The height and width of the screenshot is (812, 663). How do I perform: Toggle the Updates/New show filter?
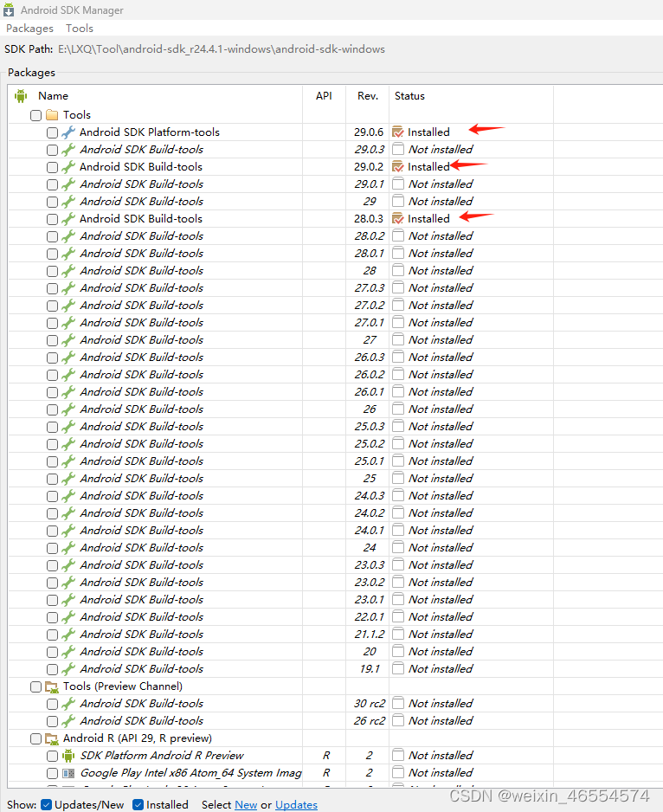[46, 804]
